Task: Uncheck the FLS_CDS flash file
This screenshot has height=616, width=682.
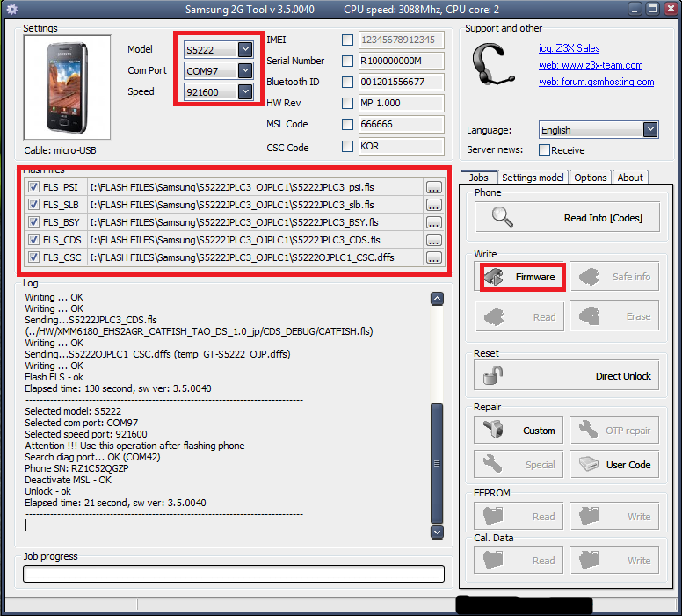Action: 33,240
